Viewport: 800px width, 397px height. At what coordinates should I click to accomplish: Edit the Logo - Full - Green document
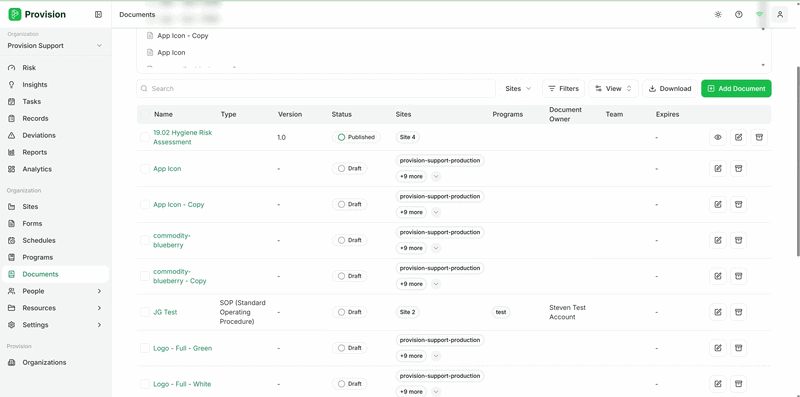[x=718, y=348]
